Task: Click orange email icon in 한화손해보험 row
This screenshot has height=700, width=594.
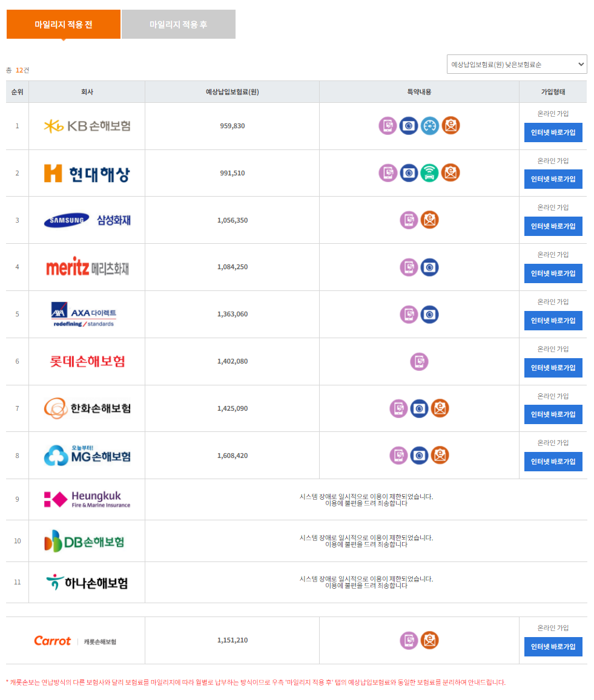Action: point(440,408)
